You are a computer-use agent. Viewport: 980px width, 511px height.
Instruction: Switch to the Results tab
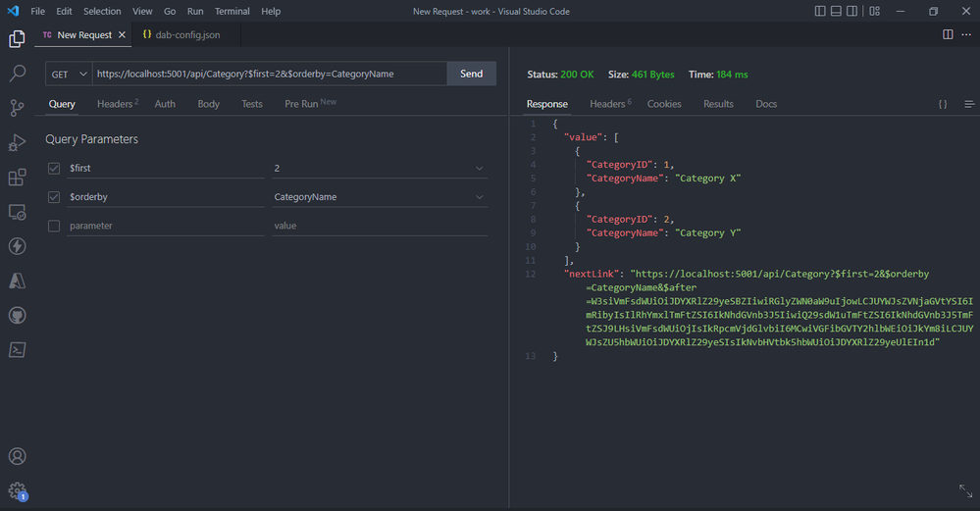(x=718, y=104)
